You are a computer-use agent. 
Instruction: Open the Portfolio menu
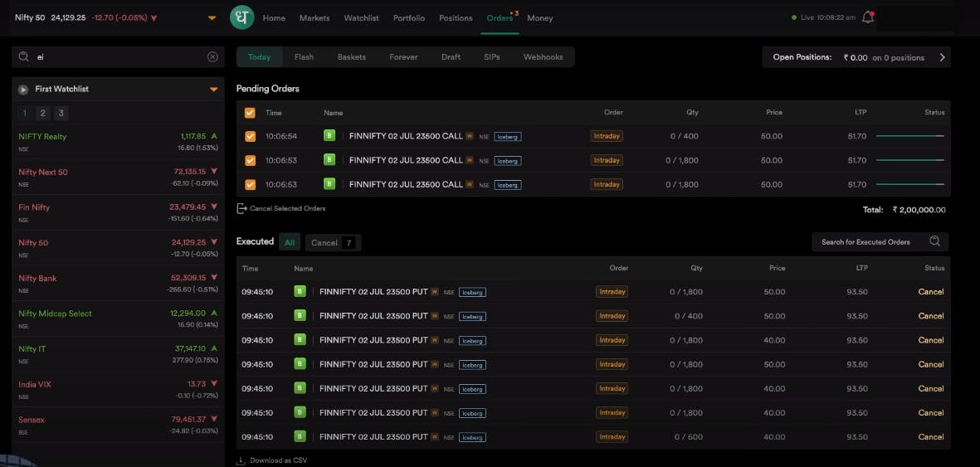[x=408, y=18]
